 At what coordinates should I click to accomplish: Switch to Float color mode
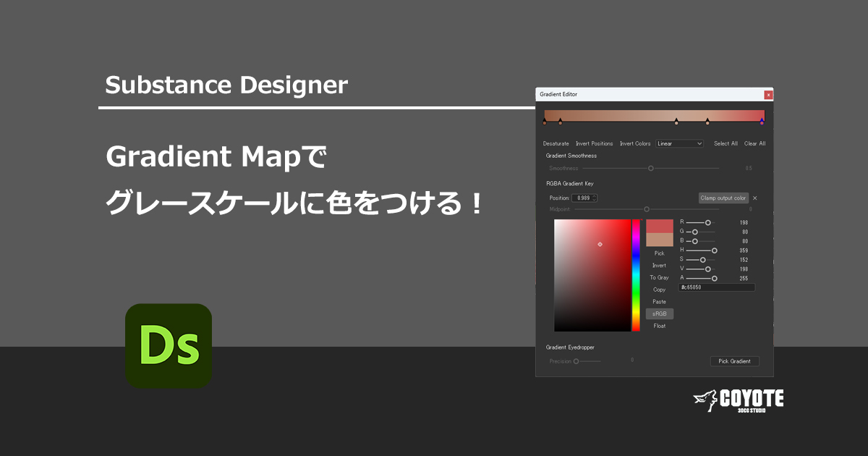[660, 326]
